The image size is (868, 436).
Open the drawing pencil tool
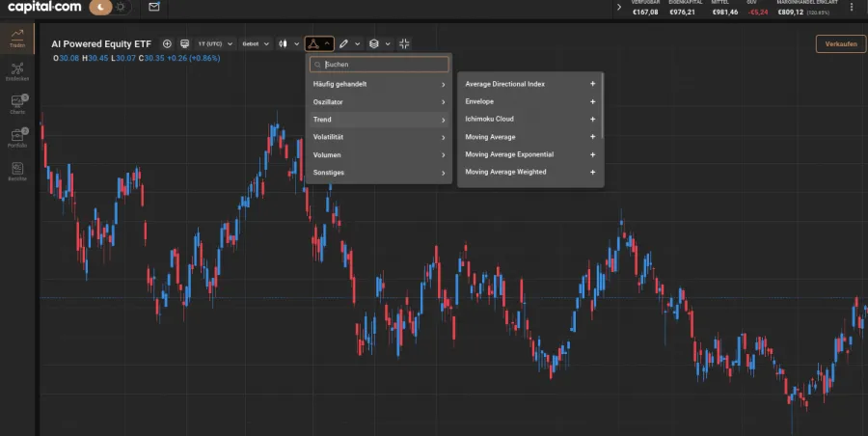click(344, 43)
